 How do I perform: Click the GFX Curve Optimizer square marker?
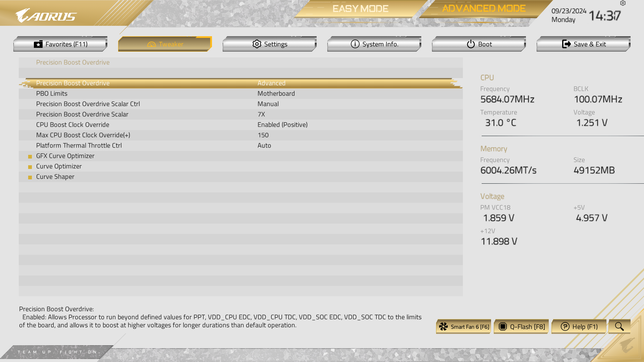(x=30, y=157)
